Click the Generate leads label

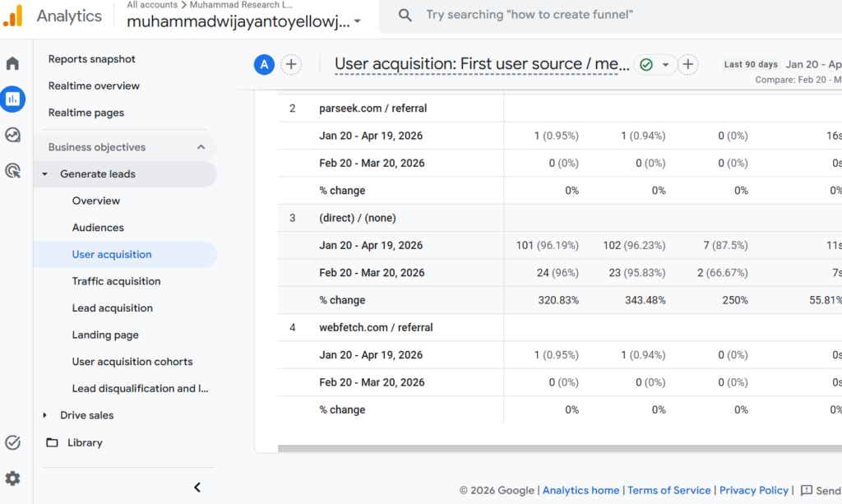click(98, 174)
